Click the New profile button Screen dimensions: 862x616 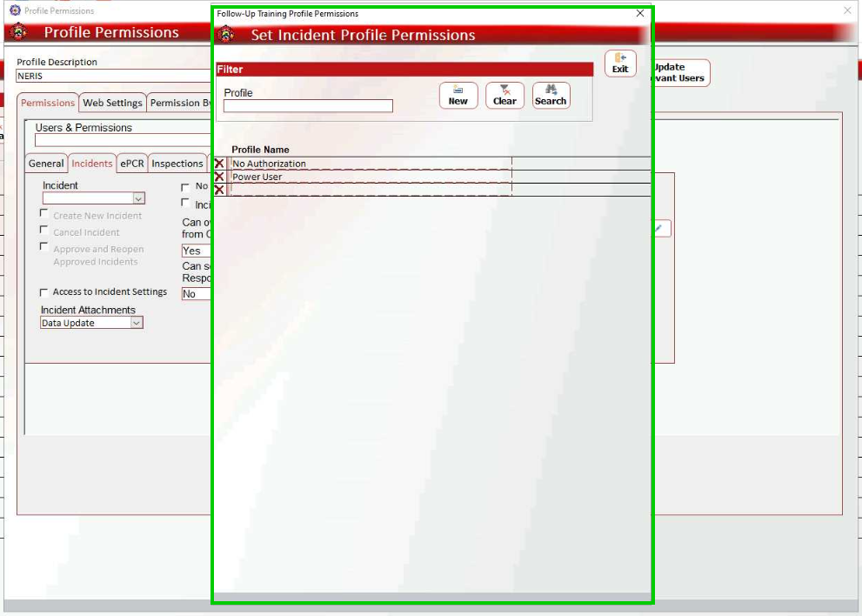[458, 95]
